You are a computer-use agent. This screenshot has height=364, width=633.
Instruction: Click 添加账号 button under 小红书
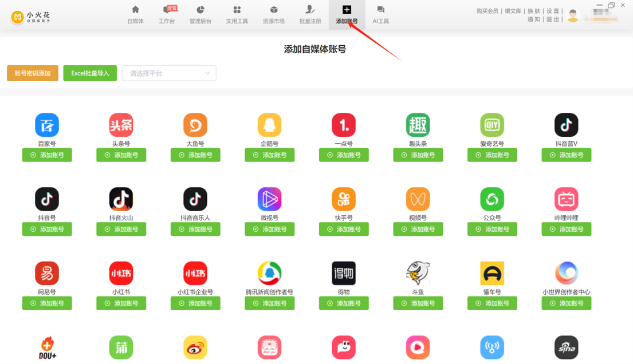pyautogui.click(x=121, y=303)
